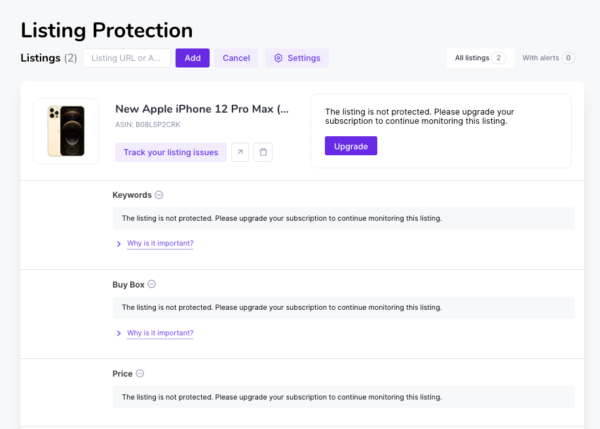Open 'Why is it important?' under Buy Box

(x=160, y=333)
